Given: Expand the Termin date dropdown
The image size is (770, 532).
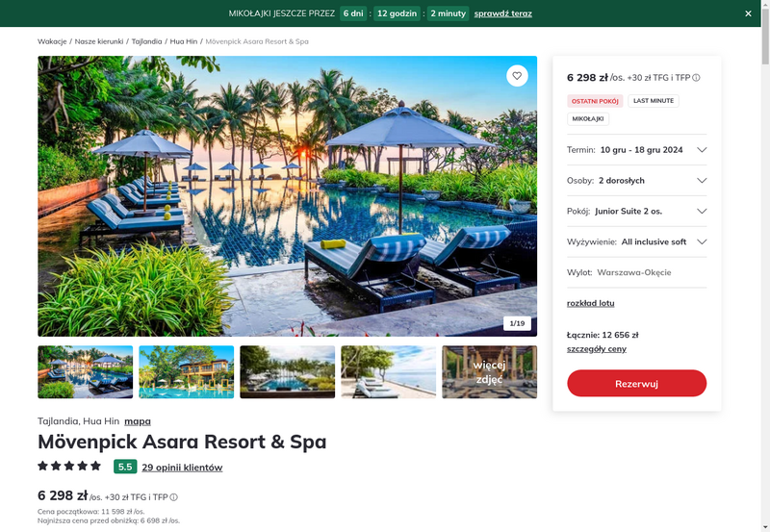Looking at the screenshot, I should (636, 150).
